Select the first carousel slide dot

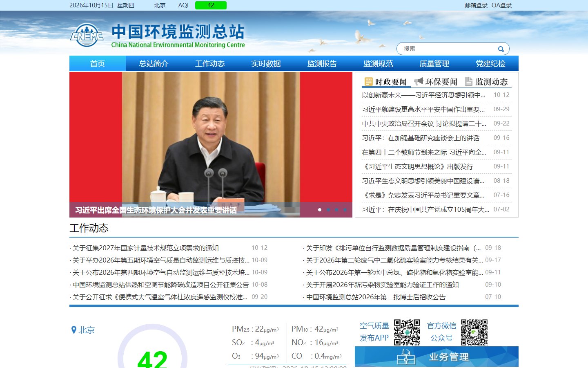[x=320, y=210]
